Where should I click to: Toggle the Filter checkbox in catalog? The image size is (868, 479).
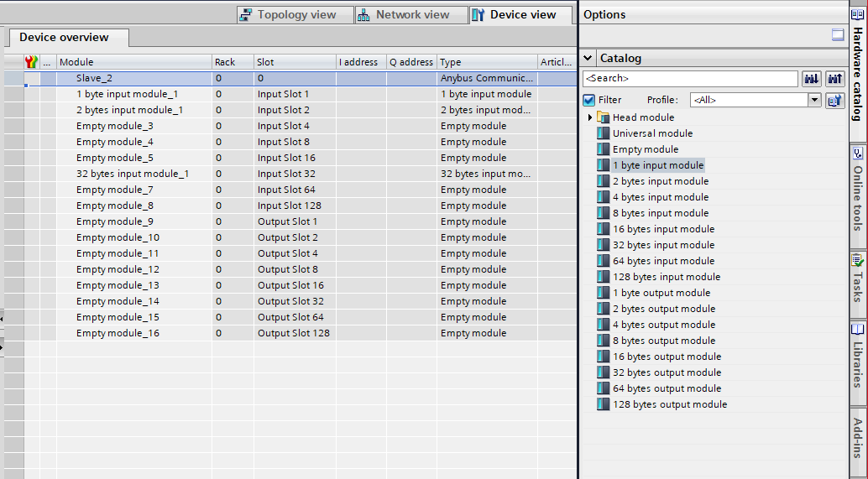589,100
